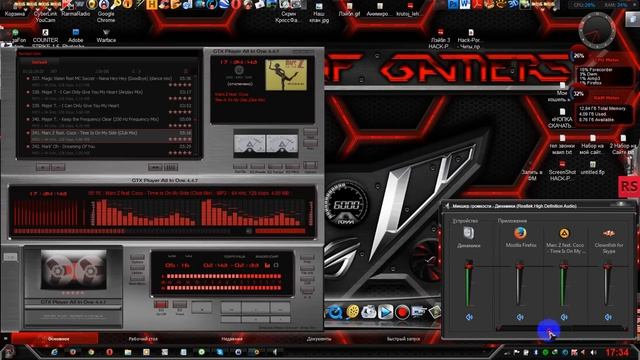
Task: Click the blue play arrow icon in the bottom dock
Action: point(385,312)
